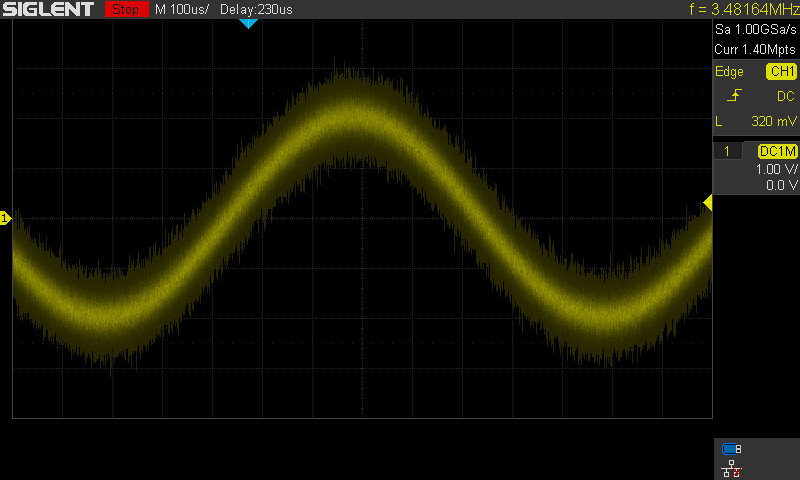Click the rising edge slope icon
This screenshot has height=480, width=800.
[734, 96]
